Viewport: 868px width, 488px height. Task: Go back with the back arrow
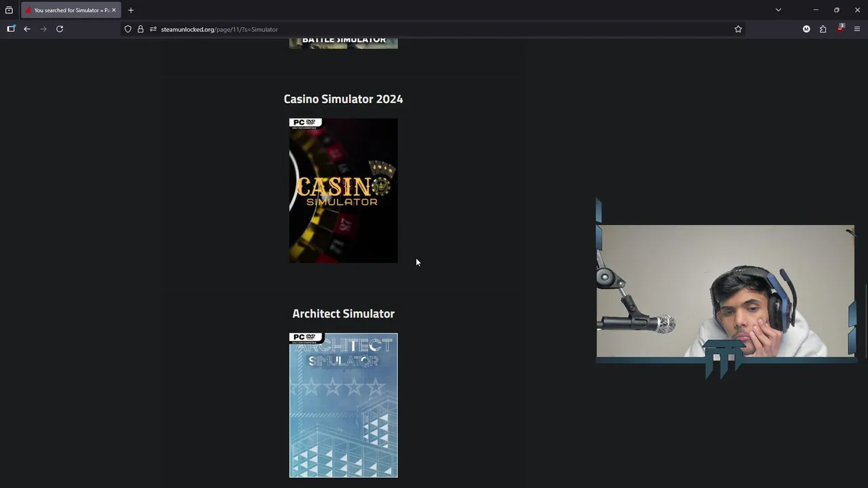(x=27, y=29)
